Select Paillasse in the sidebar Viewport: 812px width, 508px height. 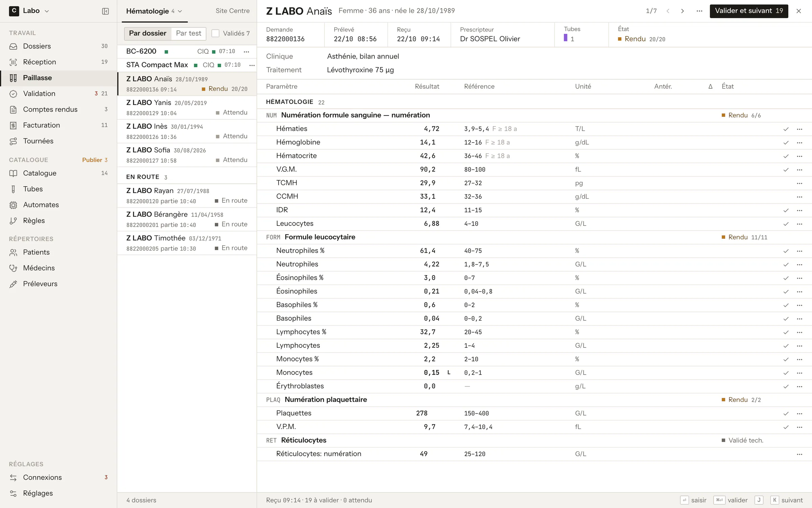pos(59,78)
